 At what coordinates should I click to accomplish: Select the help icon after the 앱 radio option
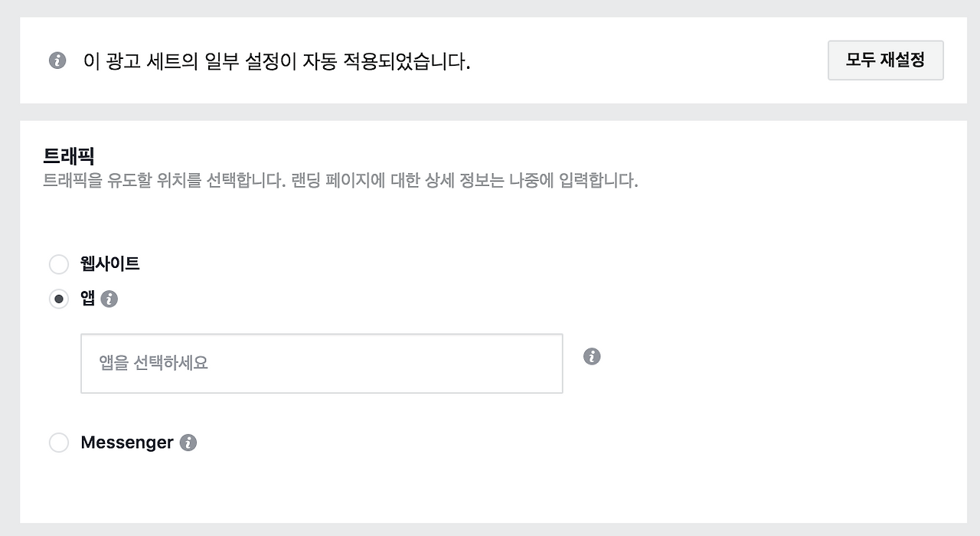(x=109, y=299)
